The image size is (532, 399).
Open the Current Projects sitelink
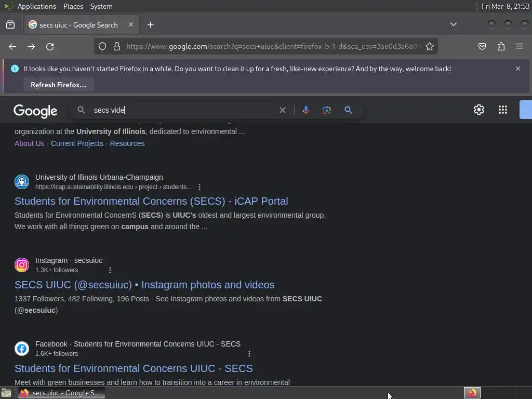[77, 143]
